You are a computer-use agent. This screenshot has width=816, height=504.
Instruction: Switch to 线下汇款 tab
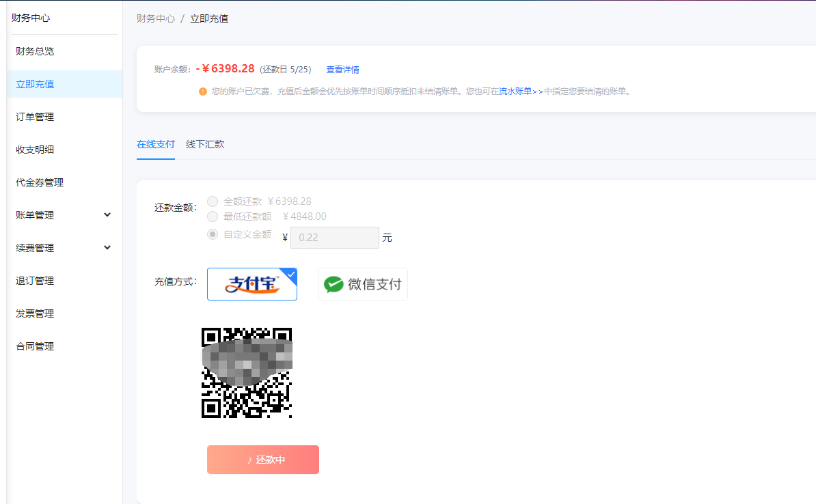[x=205, y=144]
